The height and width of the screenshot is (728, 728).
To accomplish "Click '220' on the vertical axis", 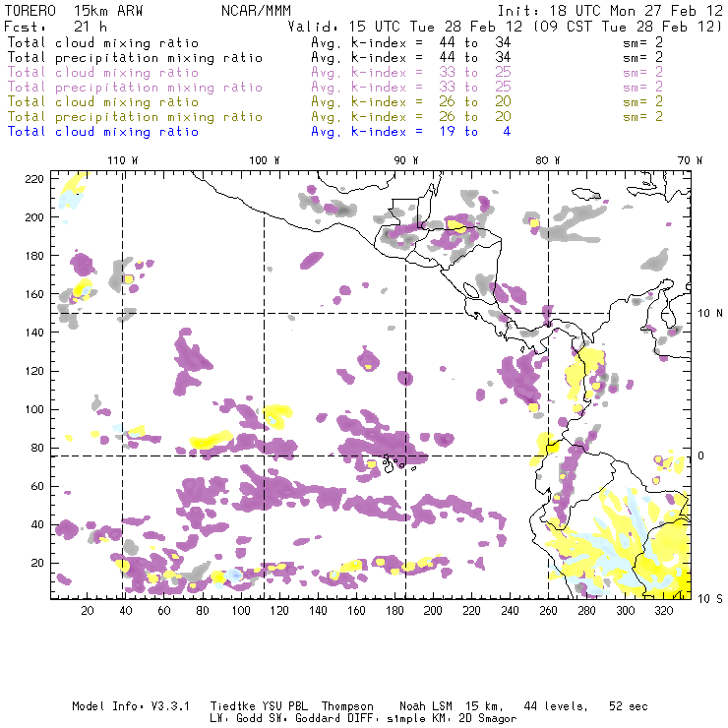I will pos(34,179).
